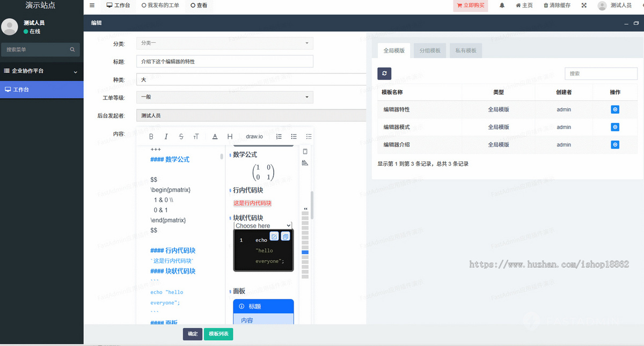Select the 分组模板 tab
The height and width of the screenshot is (346, 644).
tap(430, 50)
